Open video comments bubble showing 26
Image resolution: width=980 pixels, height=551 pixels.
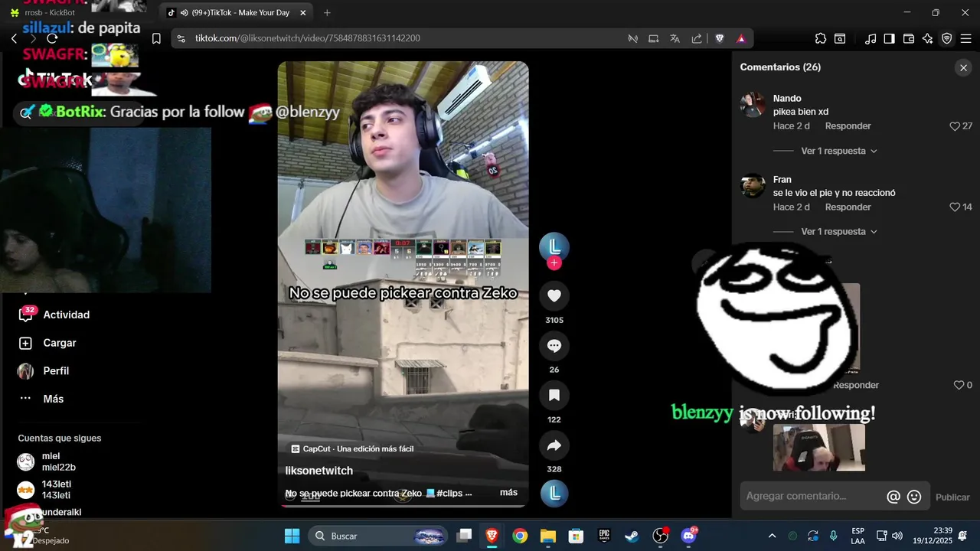[554, 346]
